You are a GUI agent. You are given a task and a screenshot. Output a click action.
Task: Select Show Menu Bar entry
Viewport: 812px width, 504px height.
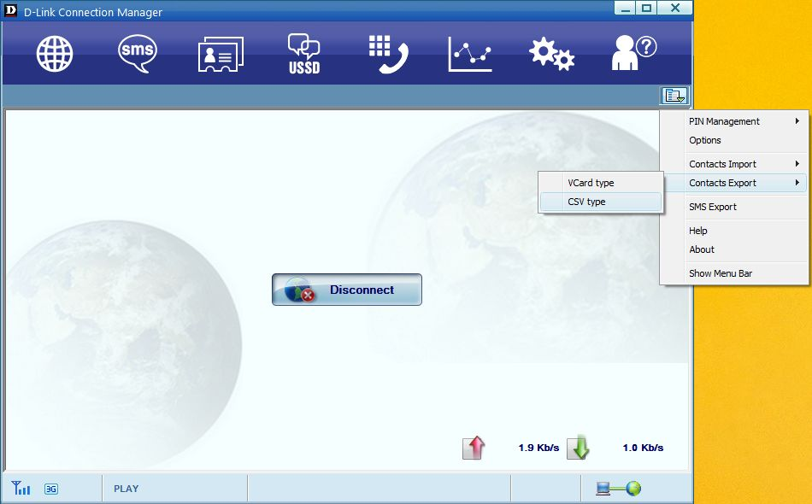tap(734, 273)
